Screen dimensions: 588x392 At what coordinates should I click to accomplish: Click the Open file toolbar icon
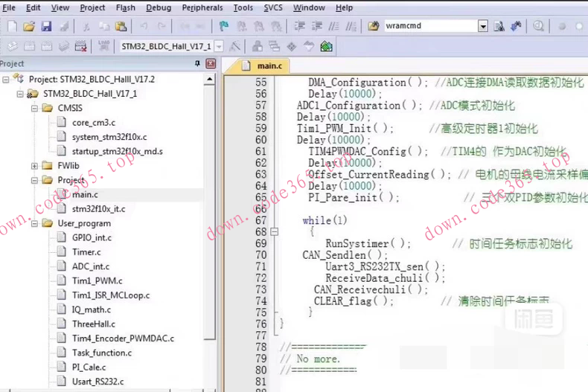(x=28, y=26)
